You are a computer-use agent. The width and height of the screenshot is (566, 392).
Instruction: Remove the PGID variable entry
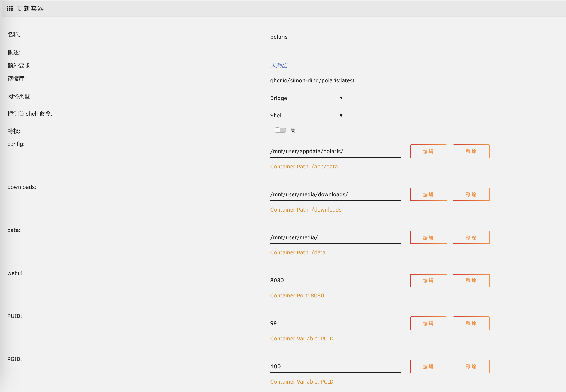click(471, 367)
